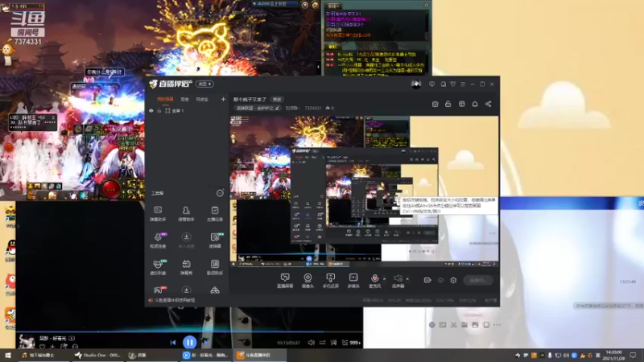Image resolution: width=644 pixels, height=362 pixels.
Task: Open the 虚拟形象 avatar tool
Action: 158,267
